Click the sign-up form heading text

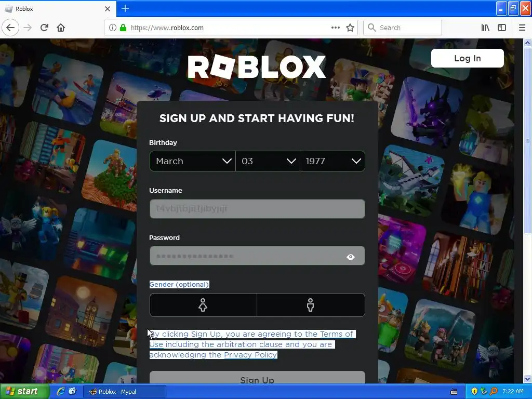(x=257, y=118)
